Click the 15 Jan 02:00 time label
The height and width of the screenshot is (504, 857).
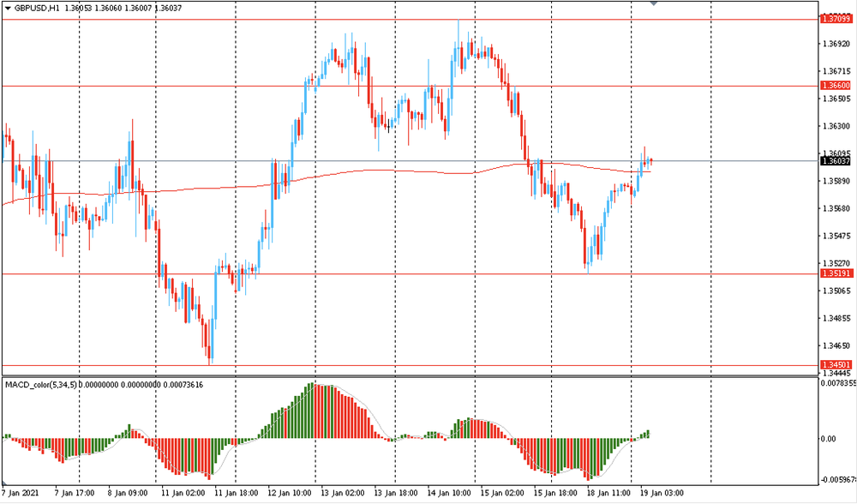point(502,493)
